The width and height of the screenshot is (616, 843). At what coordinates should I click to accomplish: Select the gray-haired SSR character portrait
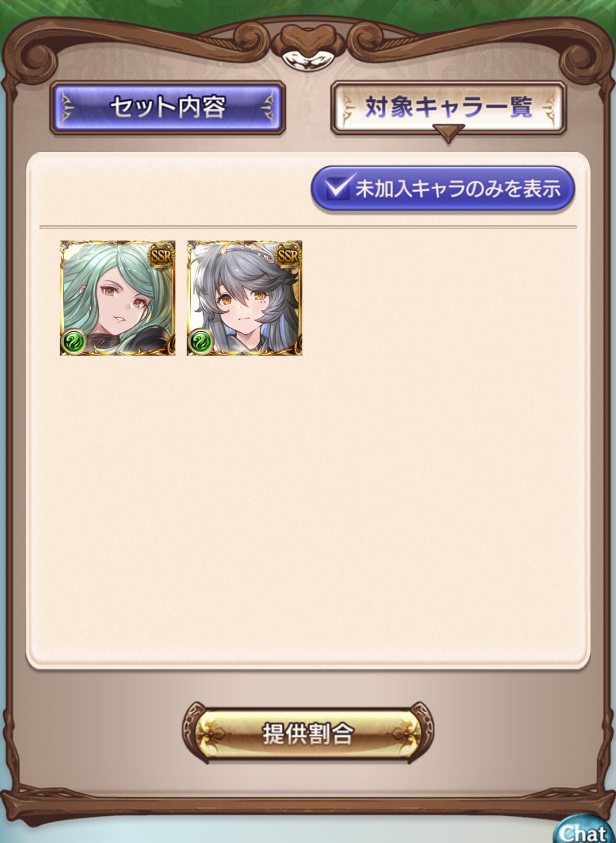pos(245,298)
